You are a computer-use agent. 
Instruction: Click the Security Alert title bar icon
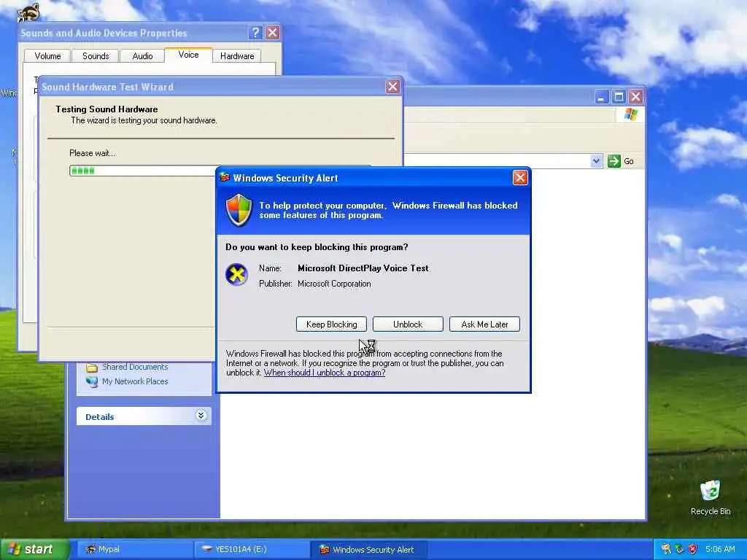pos(225,178)
